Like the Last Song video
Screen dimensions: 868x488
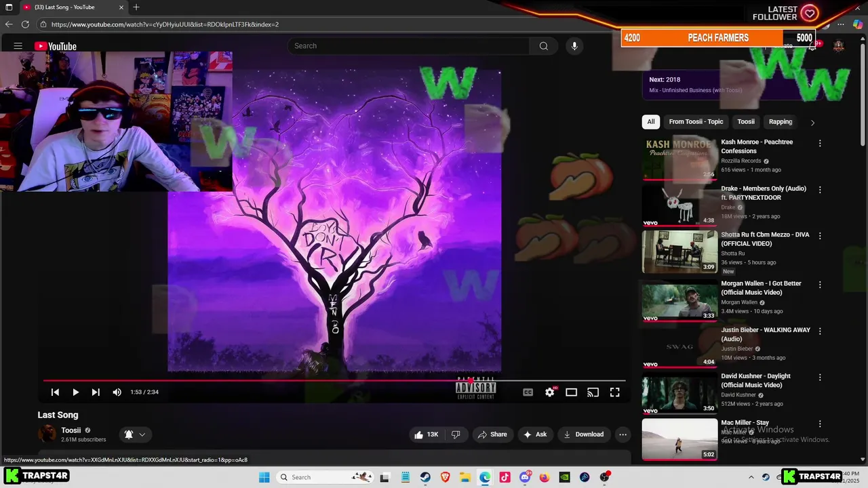427,434
